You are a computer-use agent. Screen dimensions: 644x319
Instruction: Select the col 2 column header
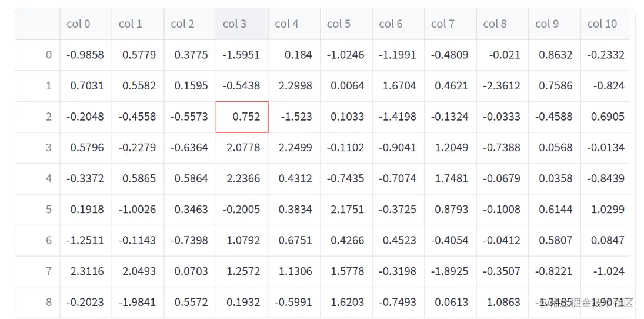(190, 24)
